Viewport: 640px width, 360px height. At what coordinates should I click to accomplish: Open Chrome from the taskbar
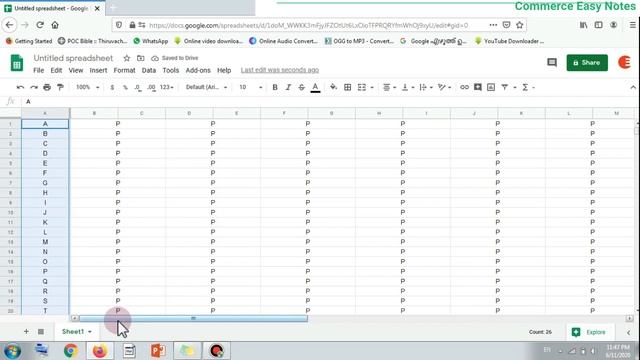[71, 351]
